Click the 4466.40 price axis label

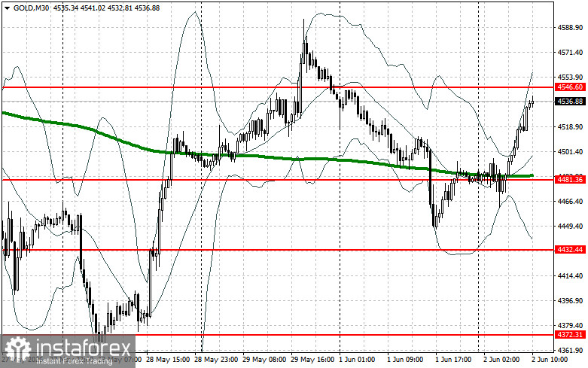point(570,202)
